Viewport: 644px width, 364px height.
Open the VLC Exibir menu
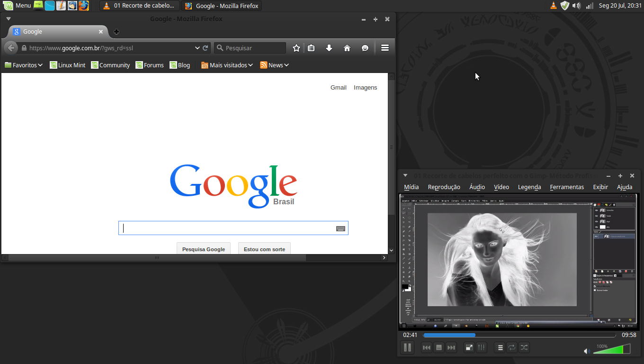pos(600,187)
